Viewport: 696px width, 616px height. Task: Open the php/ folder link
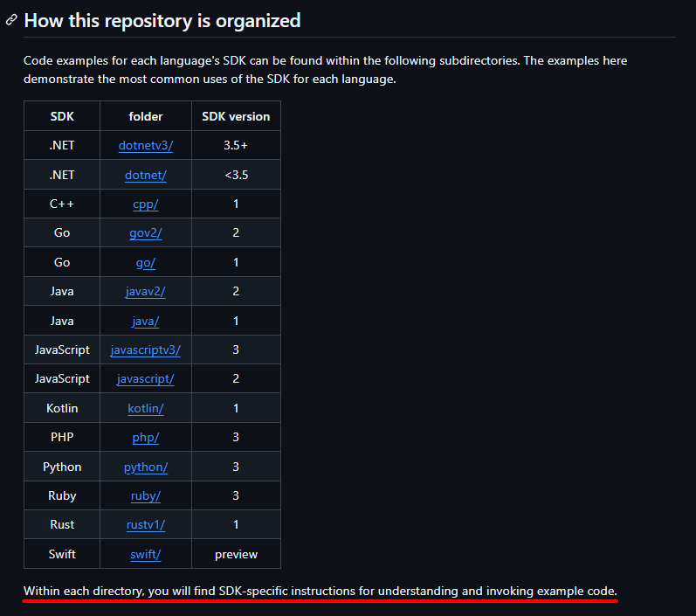[x=146, y=438]
